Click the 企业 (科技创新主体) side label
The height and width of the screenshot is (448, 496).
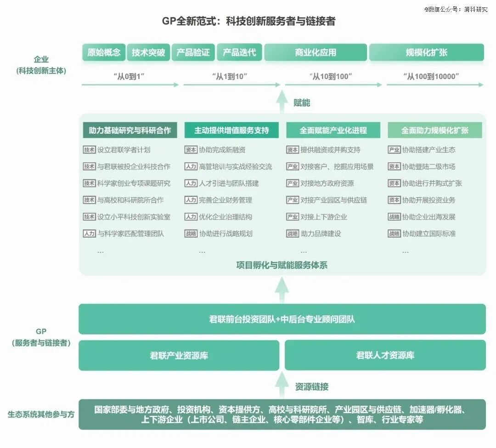41,65
